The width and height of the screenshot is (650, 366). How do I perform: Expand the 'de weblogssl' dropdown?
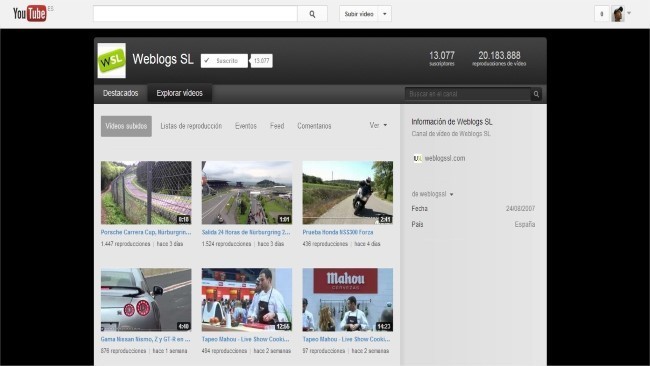click(x=432, y=194)
